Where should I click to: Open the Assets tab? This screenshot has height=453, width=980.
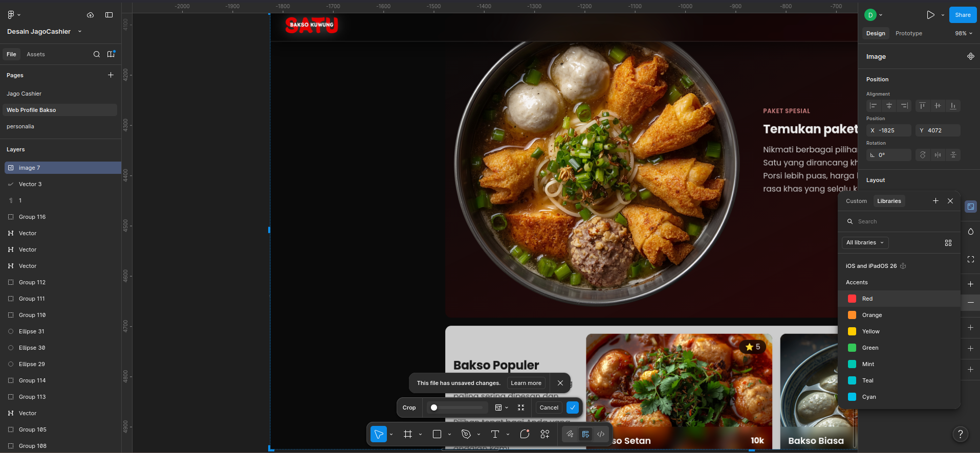(x=36, y=54)
